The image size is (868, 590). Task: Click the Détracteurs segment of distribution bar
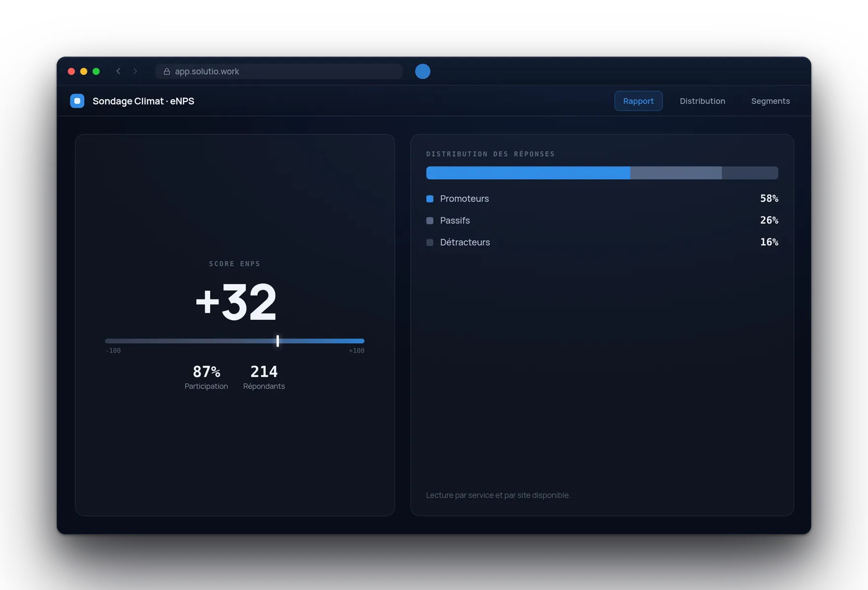coord(750,173)
